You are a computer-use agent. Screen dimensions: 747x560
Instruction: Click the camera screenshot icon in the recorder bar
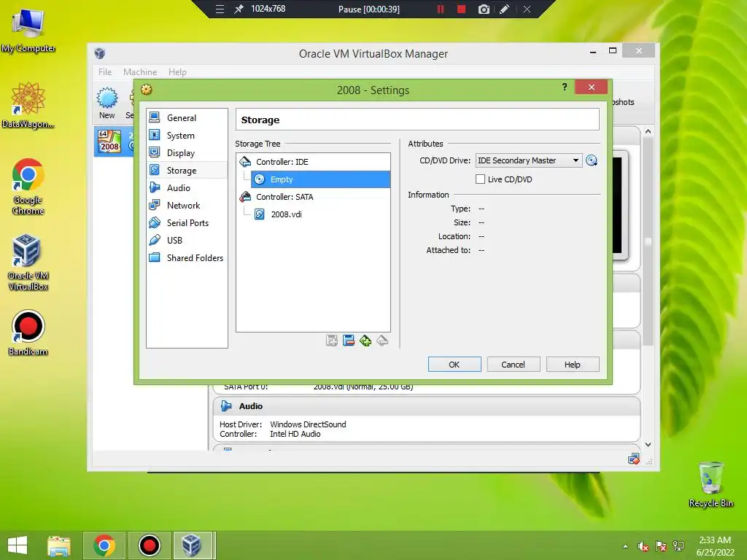[484, 9]
